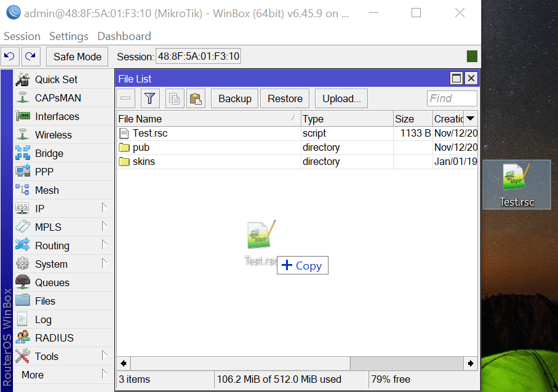Open the Dashboard menu
Screen dimensions: 558x392
pyautogui.click(x=124, y=36)
